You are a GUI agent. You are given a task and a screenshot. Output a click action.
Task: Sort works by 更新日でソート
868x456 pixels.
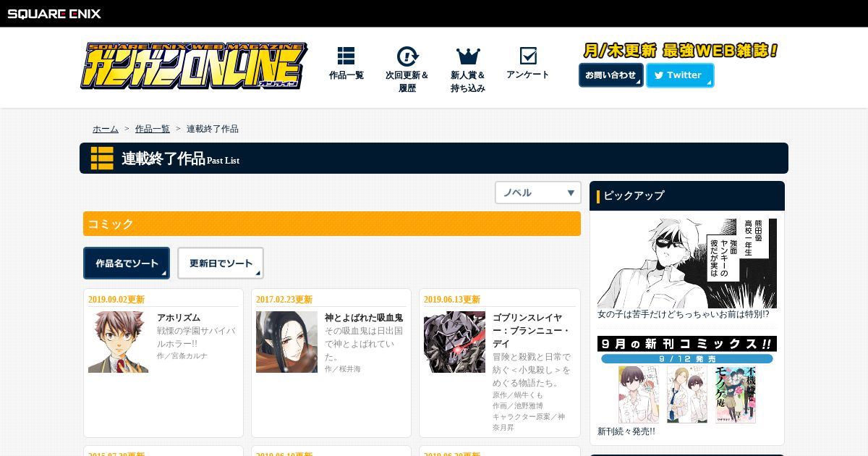(x=221, y=263)
